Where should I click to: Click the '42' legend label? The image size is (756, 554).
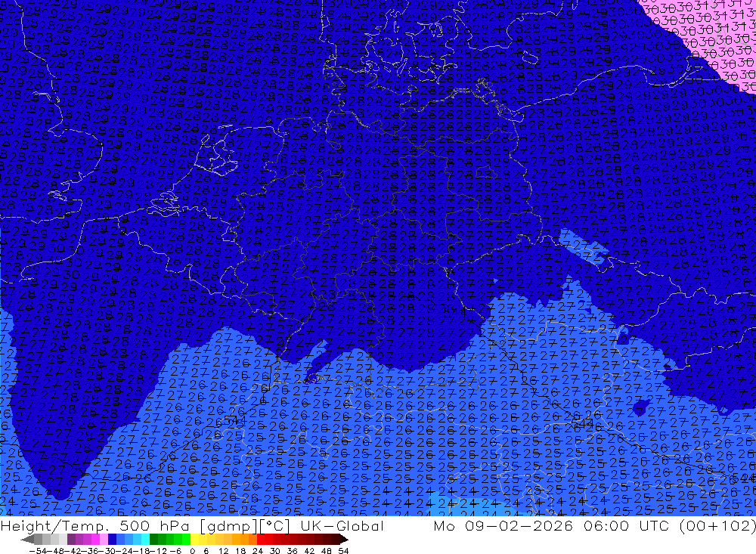point(309,551)
